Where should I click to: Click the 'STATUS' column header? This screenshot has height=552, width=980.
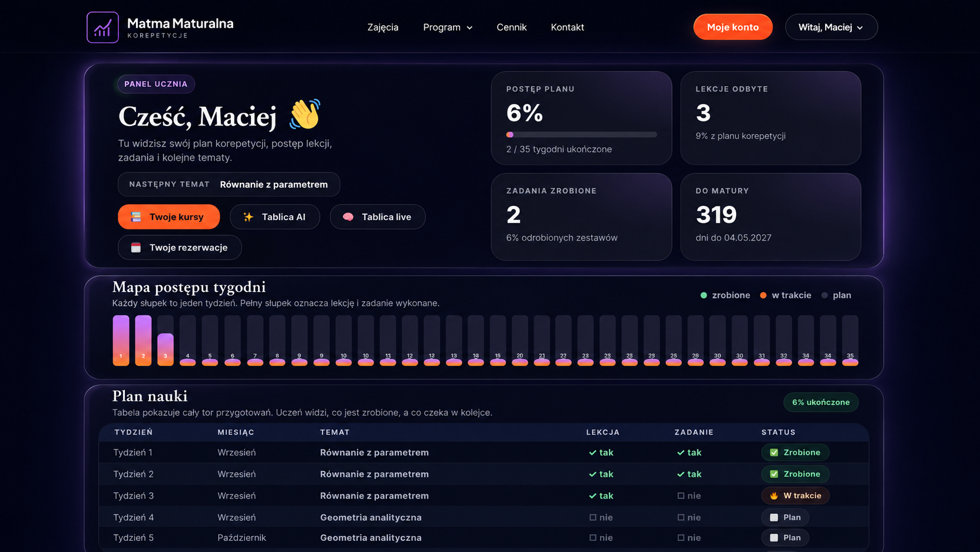[778, 432]
